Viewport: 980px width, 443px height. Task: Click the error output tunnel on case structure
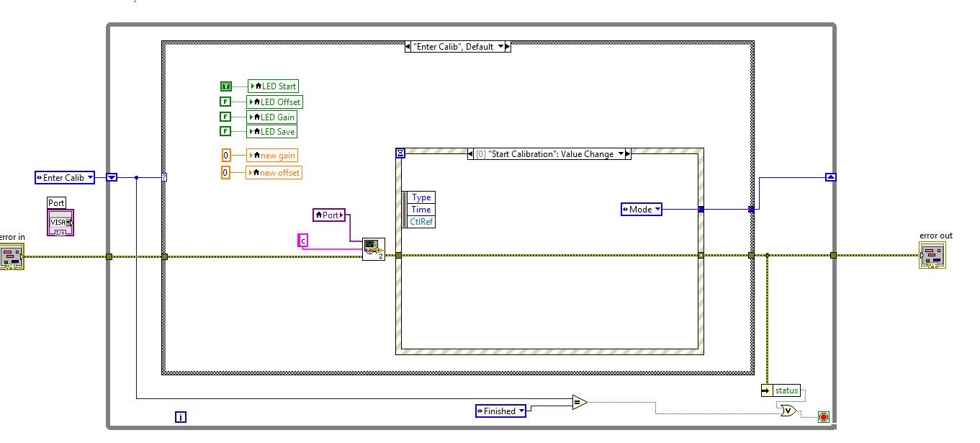pos(751,256)
